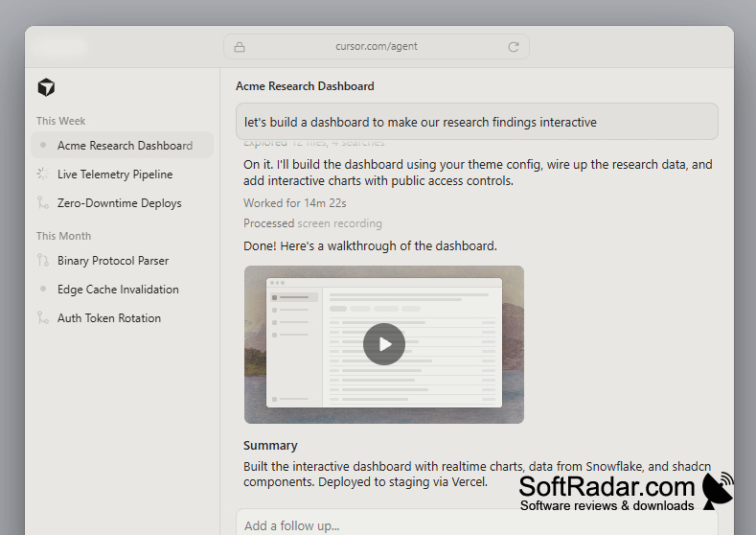Expand the 'Processed screen recording' step
Image resolution: width=756 pixels, height=535 pixels.
coord(312,223)
